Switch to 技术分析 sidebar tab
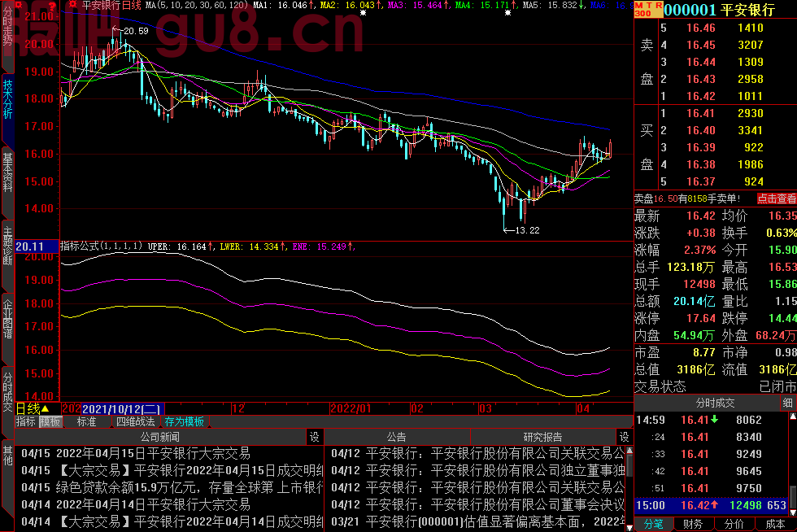Image resolution: width=797 pixels, height=532 pixels. pos(7,99)
